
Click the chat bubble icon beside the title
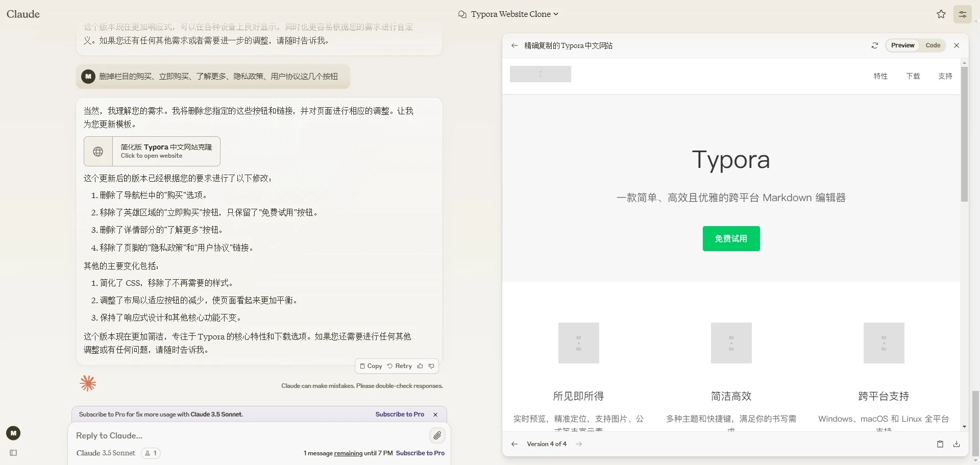point(462,14)
